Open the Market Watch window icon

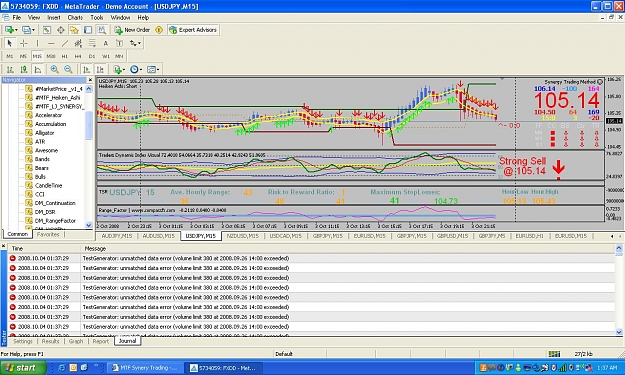tap(47, 30)
